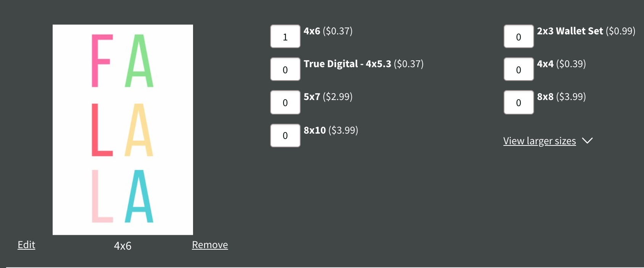Focus the 8x8 quantity input box
Screen dimensions: 644x268
click(518, 102)
